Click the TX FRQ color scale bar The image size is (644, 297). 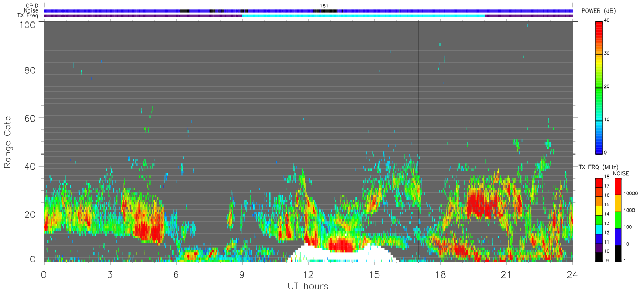point(598,219)
